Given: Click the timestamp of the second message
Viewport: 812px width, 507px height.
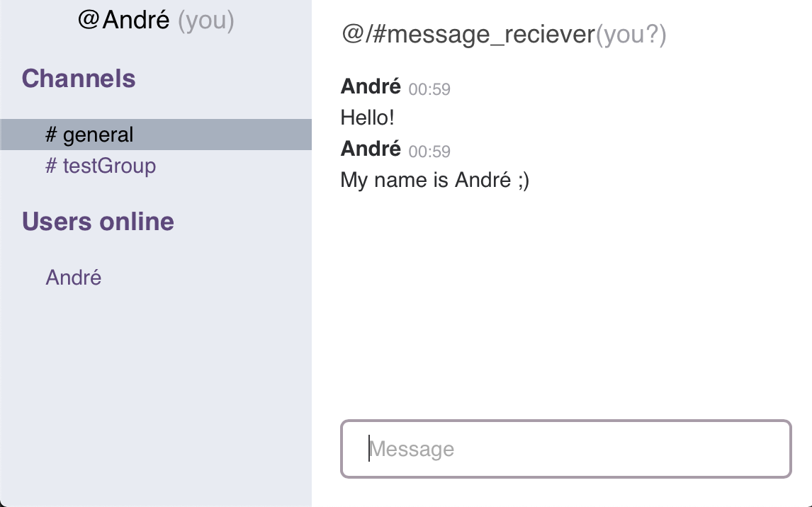Looking at the screenshot, I should [429, 152].
